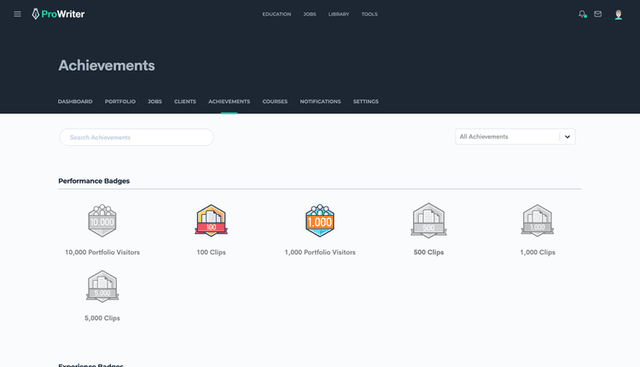
Task: Open the Tools menu
Action: 369,14
